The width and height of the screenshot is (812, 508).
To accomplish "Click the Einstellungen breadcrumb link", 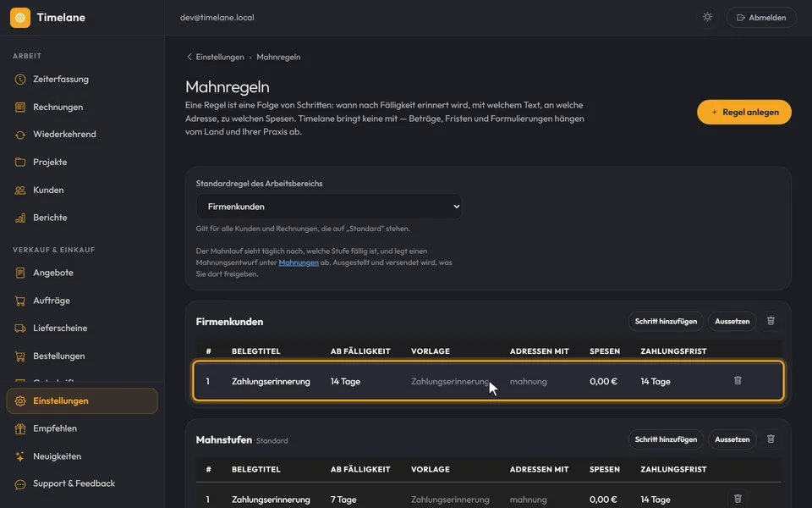I will 220,57.
